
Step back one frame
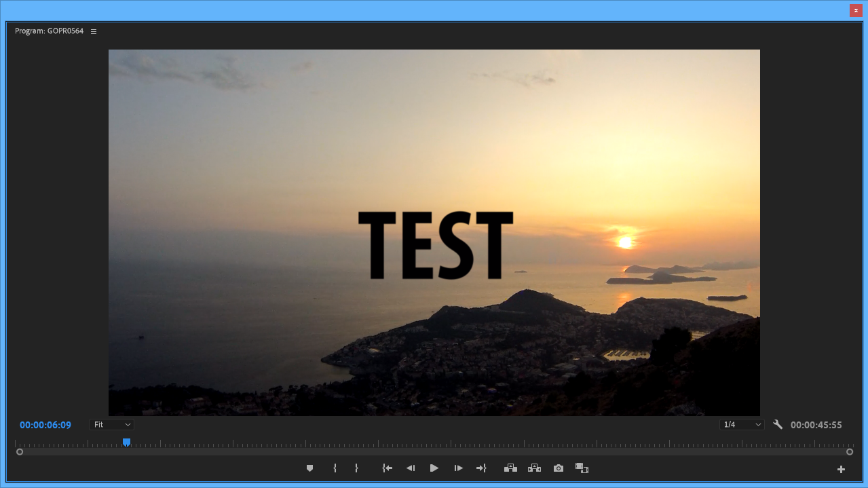click(411, 468)
